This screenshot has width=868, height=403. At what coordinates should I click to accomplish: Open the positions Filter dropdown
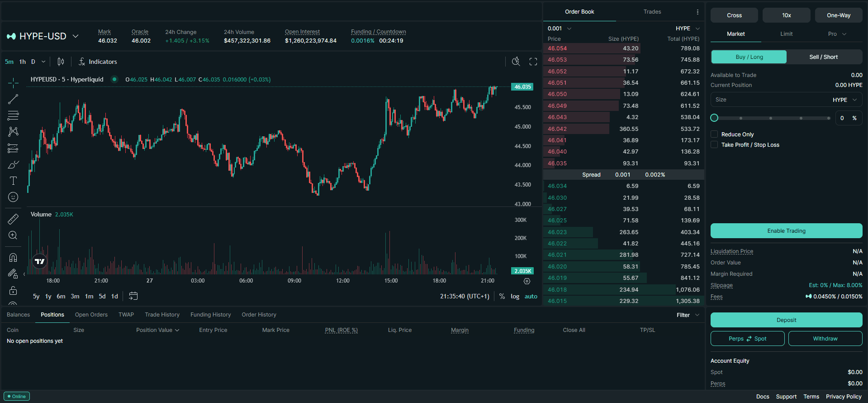pyautogui.click(x=688, y=315)
